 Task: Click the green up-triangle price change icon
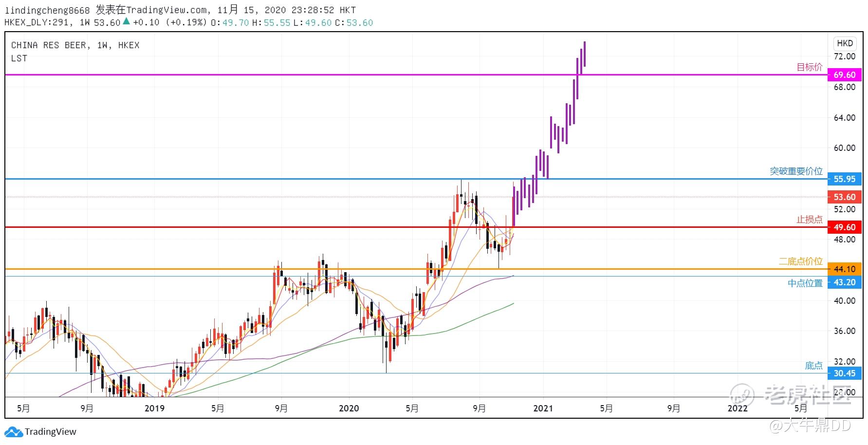pyautogui.click(x=126, y=21)
